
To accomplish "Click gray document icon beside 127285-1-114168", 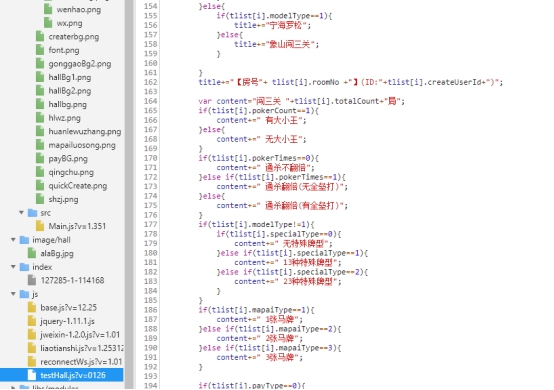I will tap(32, 280).
